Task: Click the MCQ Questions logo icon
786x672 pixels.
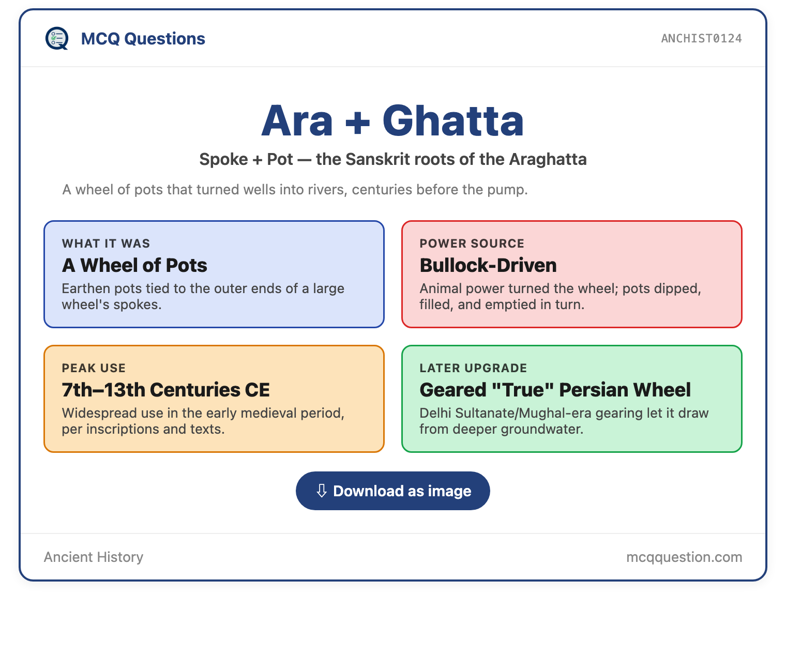Action: [57, 39]
